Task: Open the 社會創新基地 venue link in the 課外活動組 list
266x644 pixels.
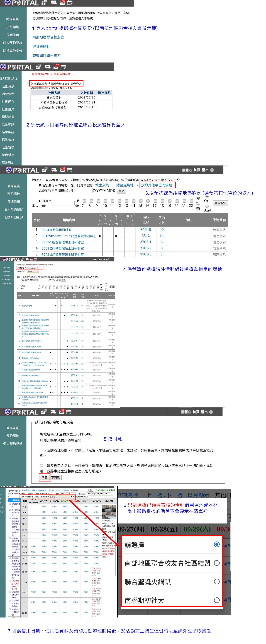Action: 27,306
